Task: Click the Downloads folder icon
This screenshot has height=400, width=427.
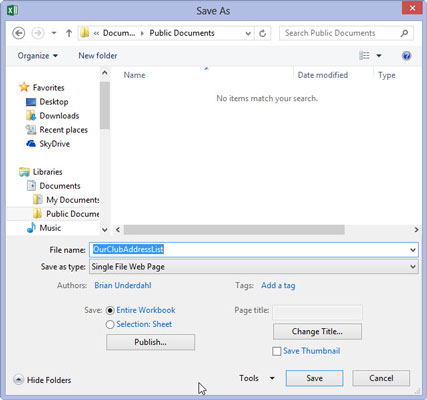Action: [x=31, y=116]
